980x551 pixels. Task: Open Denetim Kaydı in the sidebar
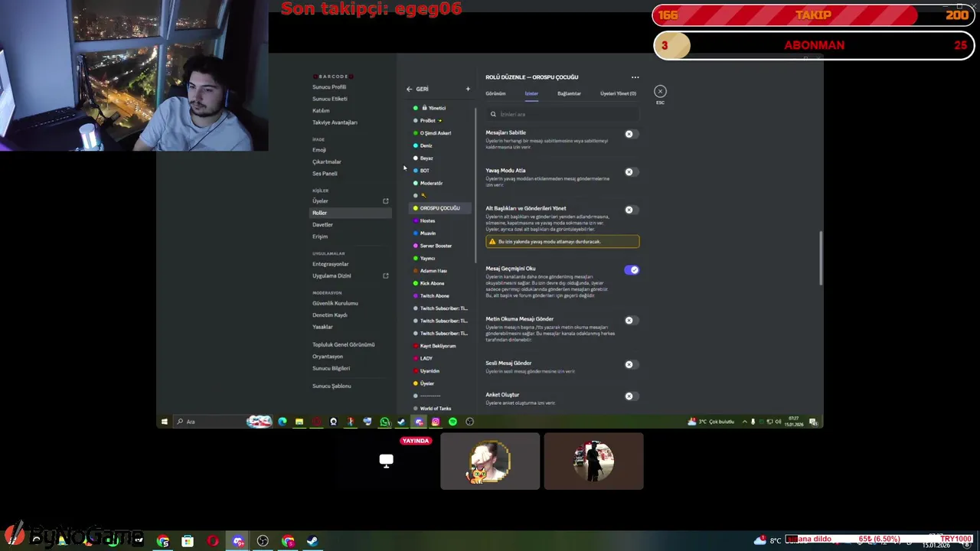[x=330, y=315]
